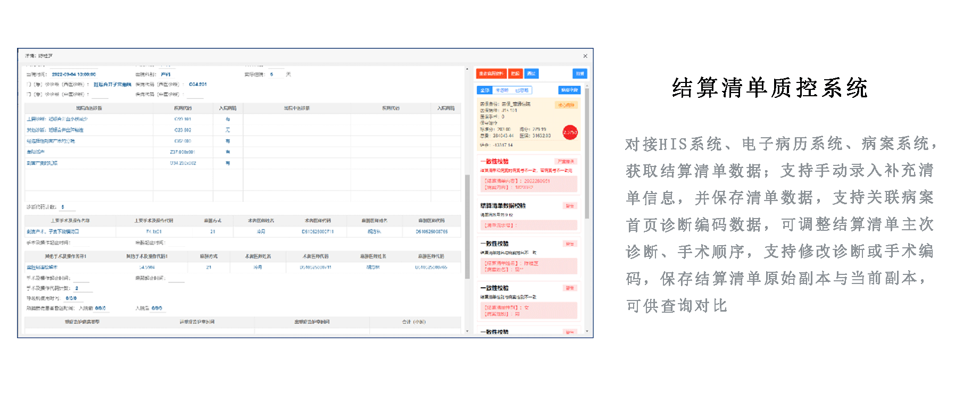Click the small red button beside 通过
Viewport: 980px width, 418px height.
[515, 73]
